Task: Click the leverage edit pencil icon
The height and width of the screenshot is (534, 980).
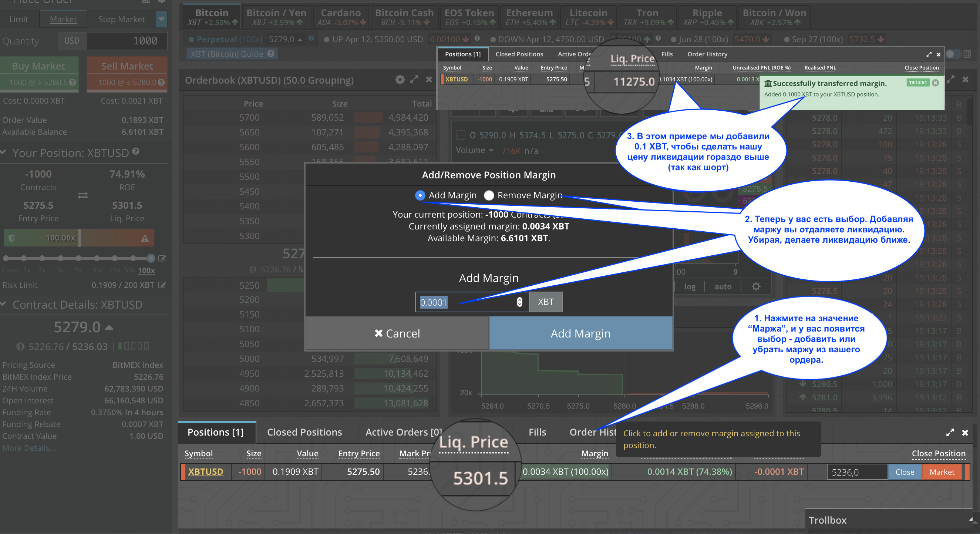Action: pos(162,258)
